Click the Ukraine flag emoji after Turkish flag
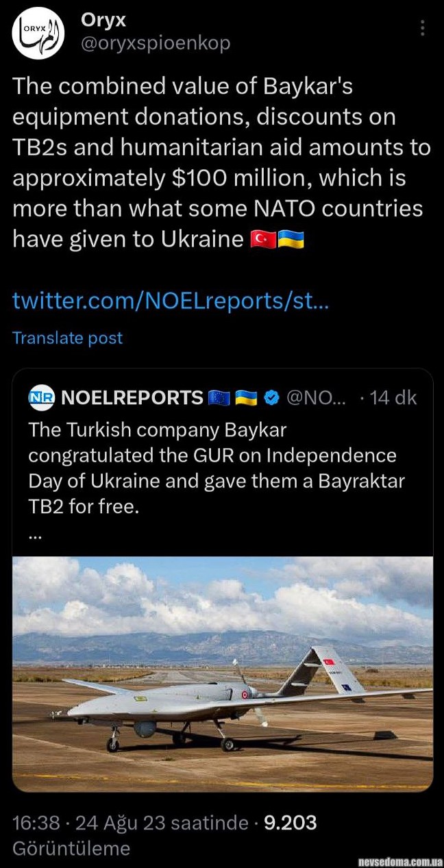The width and height of the screenshot is (444, 868). pos(291,240)
